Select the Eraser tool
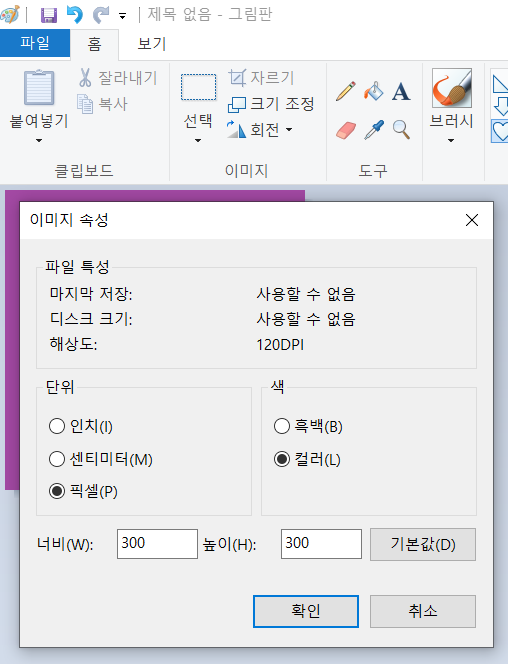The height and width of the screenshot is (664, 508). pos(346,130)
